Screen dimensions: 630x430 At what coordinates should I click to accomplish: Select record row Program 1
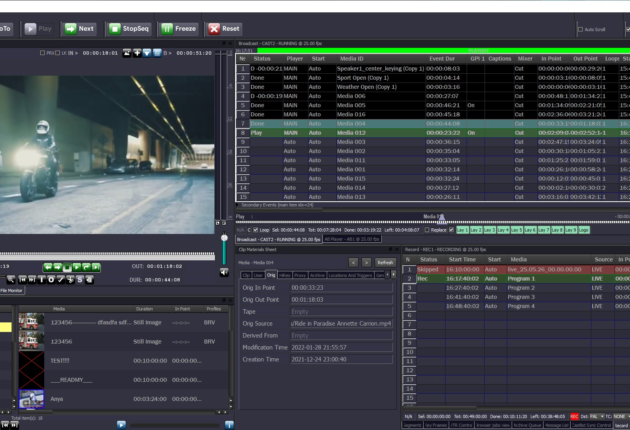pyautogui.click(x=516, y=278)
